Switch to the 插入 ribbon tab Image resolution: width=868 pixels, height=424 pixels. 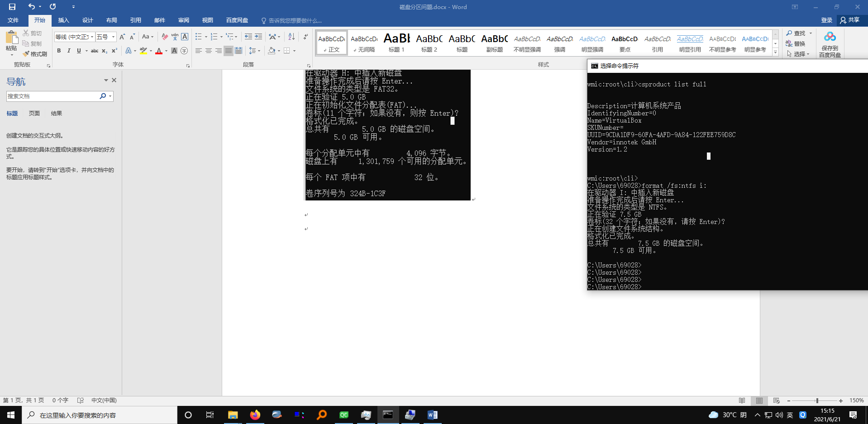click(63, 20)
